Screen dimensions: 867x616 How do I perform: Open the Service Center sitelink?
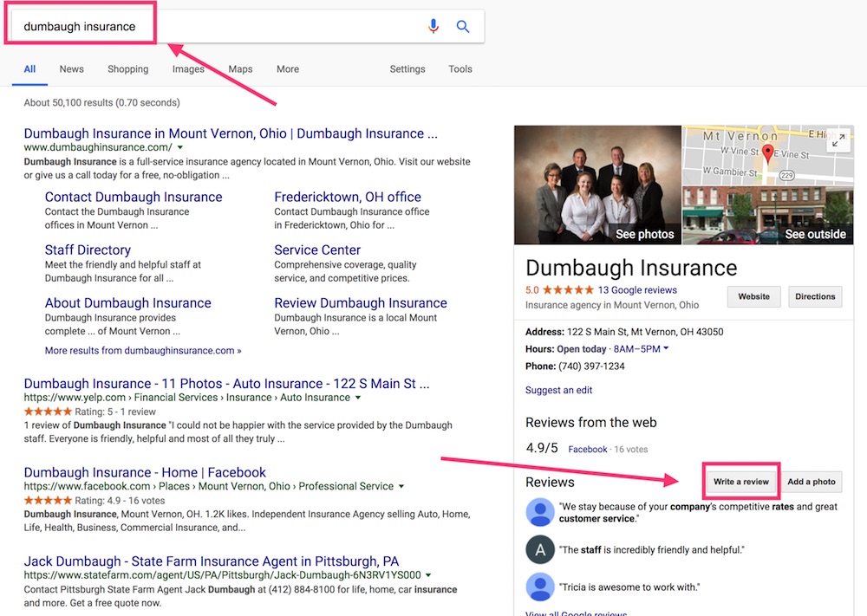tap(317, 250)
